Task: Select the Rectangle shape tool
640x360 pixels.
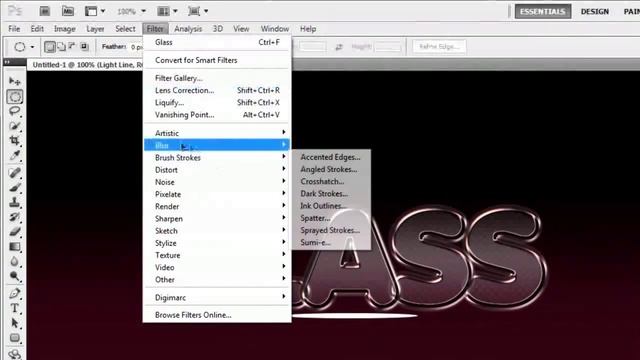Action: point(15,338)
